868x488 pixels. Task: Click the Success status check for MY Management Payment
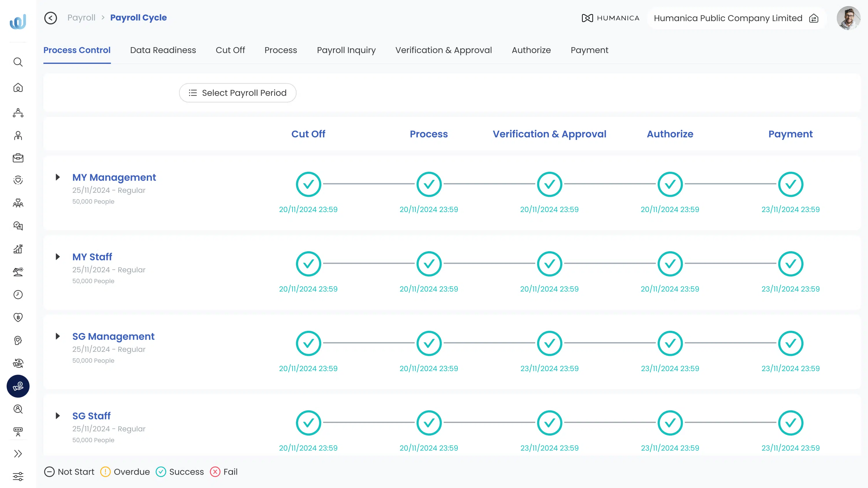(x=790, y=184)
